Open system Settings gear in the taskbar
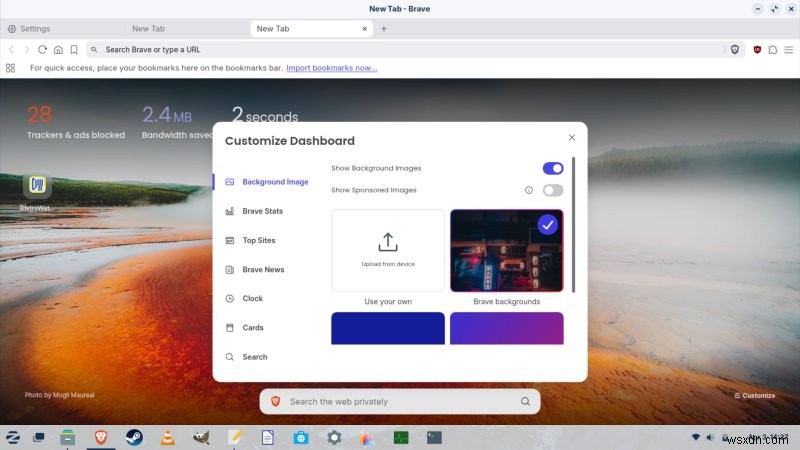Viewport: 800px width, 450px height. coord(334,437)
